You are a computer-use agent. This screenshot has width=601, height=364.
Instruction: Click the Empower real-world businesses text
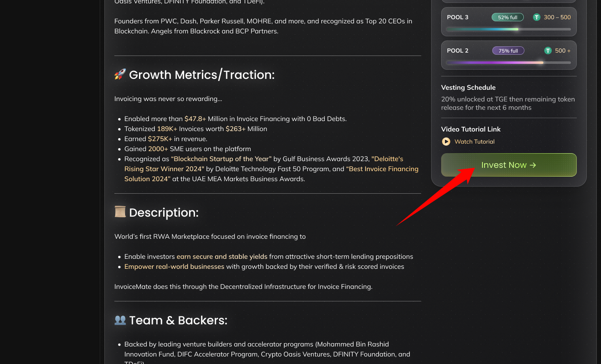(174, 266)
